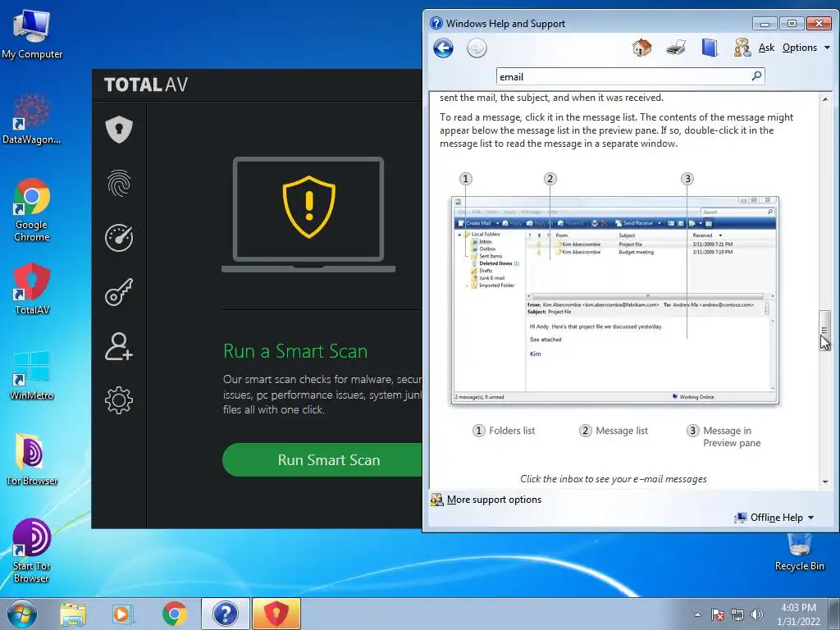Select Google Chrome desktop shortcut

tap(32, 210)
